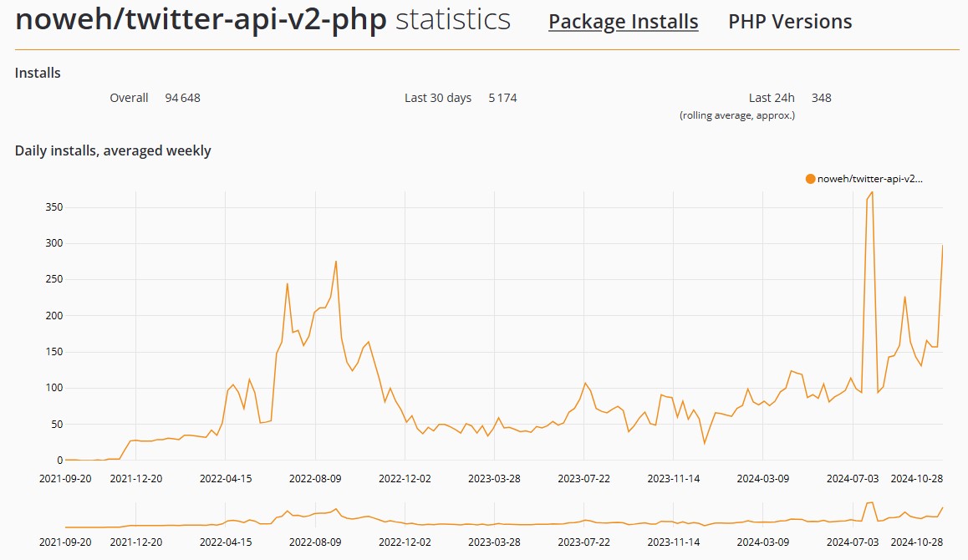Click the overview strip 2022-08-09 date label

click(x=315, y=542)
